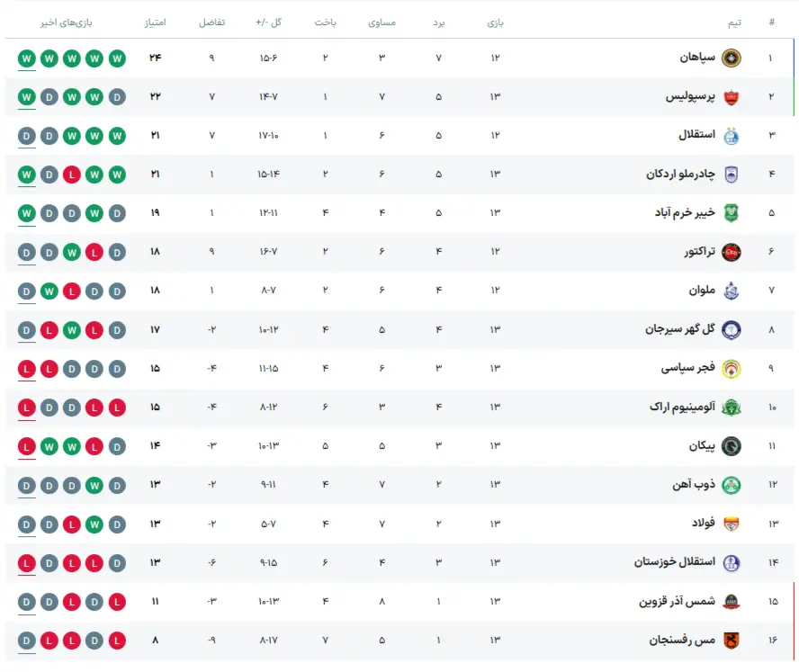
Task: Click the Fajr Sepasi (فجر سپاسی) crest
Action: [x=731, y=369]
